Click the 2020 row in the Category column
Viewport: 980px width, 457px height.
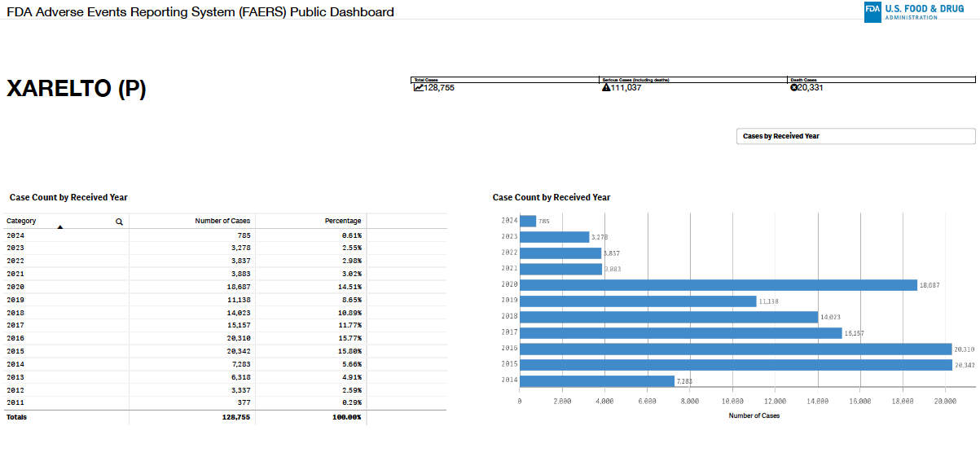click(x=15, y=287)
